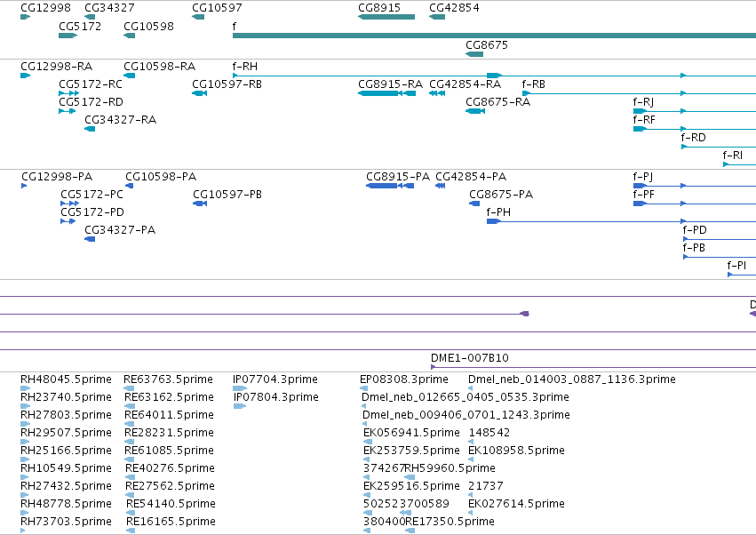Click the CG5172-RD transcript label

[92, 102]
